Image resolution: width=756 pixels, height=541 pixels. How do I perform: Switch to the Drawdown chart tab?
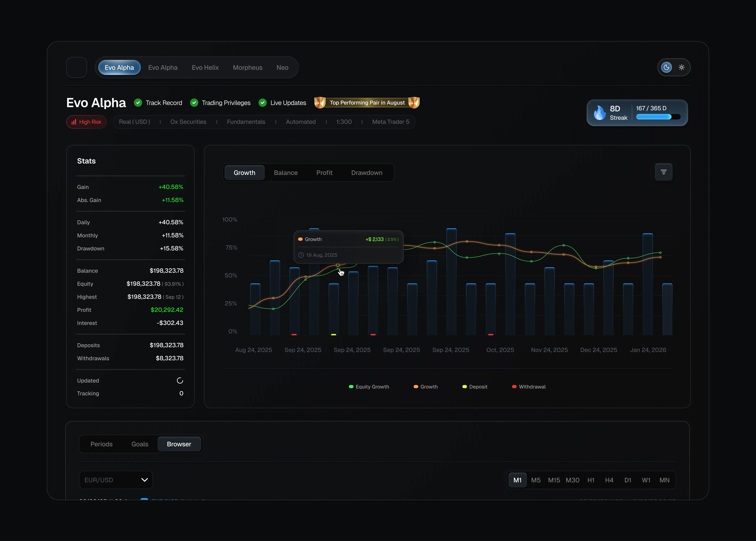pos(367,173)
